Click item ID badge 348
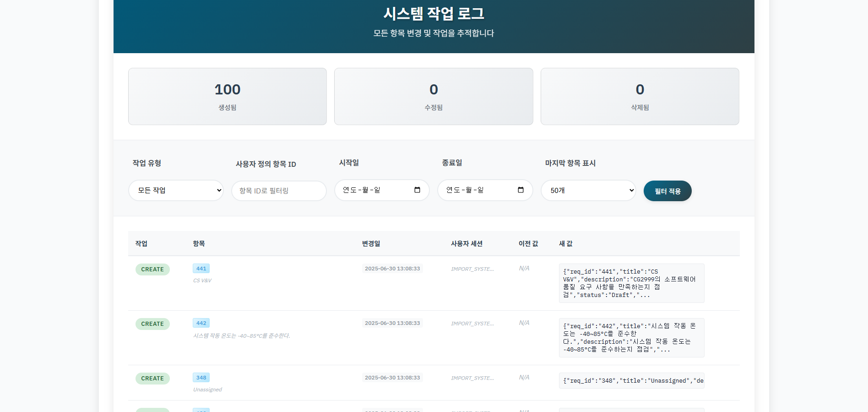 tap(201, 378)
